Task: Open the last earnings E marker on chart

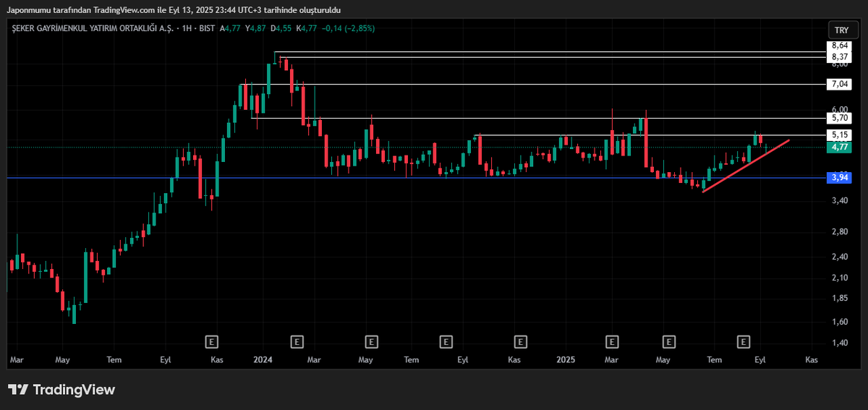Action: (x=743, y=341)
